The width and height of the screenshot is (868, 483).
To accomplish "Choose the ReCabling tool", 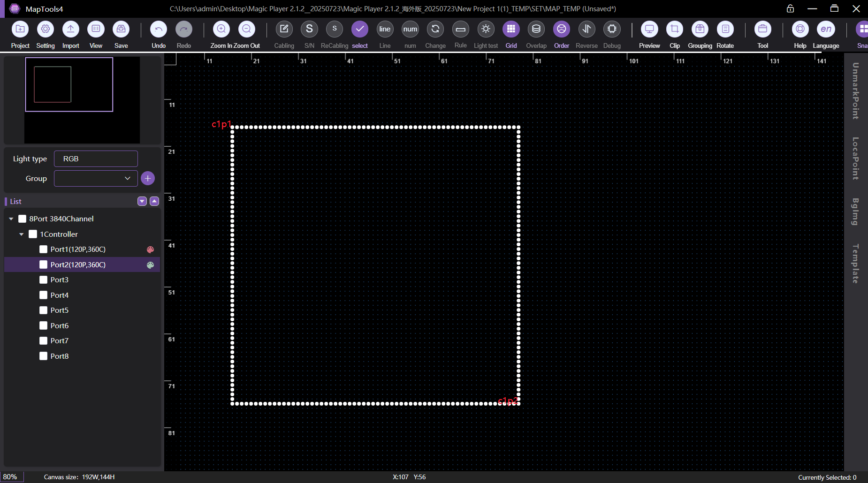I will [x=335, y=29].
